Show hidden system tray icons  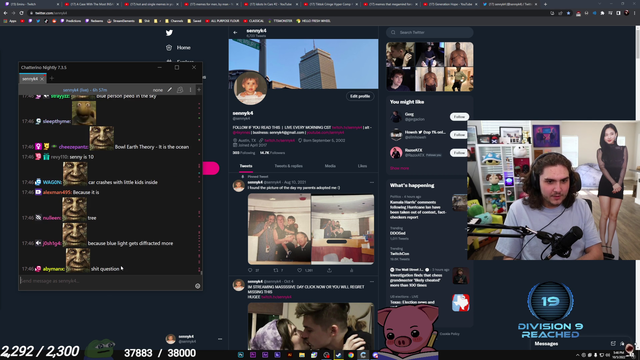coord(577,355)
